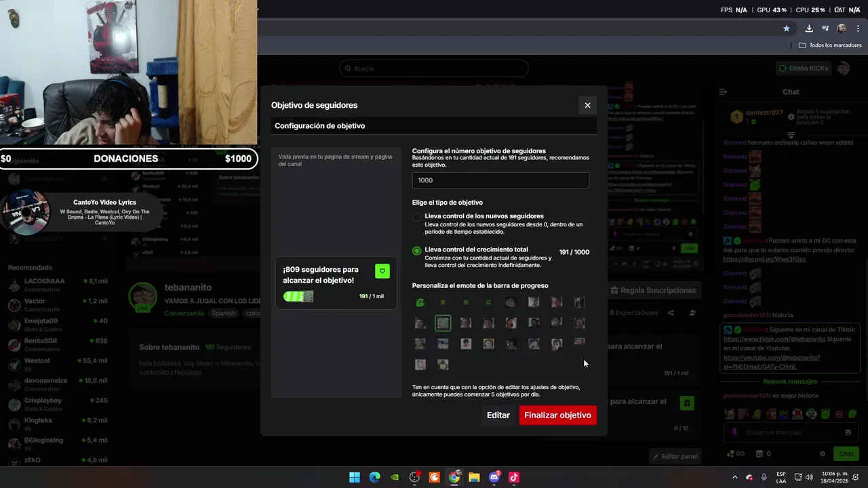Open Westcol channel in Recomendado list
868x488 pixels.
pyautogui.click(x=58, y=365)
